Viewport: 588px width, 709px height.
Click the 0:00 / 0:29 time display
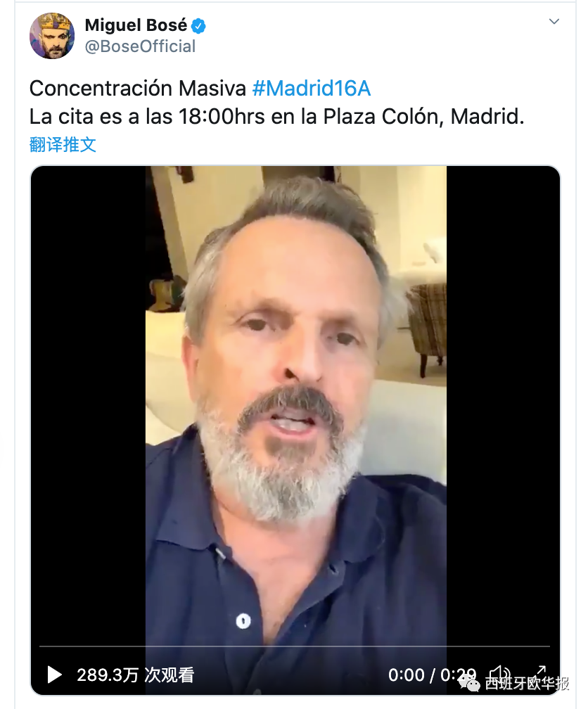tap(432, 675)
